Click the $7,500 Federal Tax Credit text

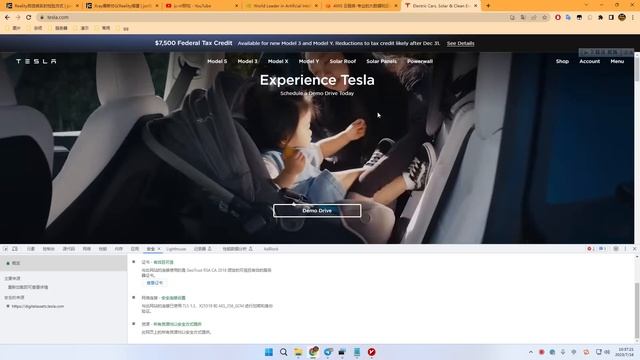pyautogui.click(x=193, y=43)
